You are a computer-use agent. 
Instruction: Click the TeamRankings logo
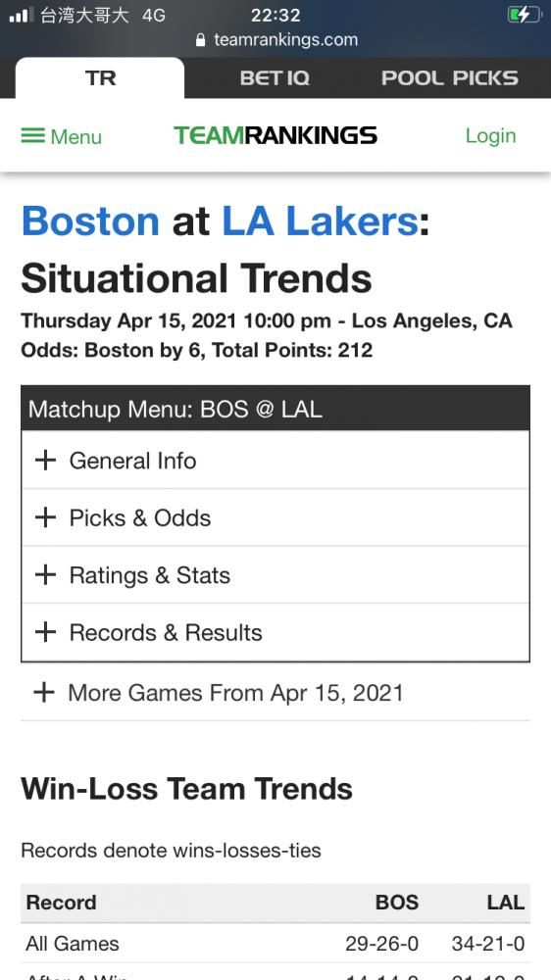[275, 135]
